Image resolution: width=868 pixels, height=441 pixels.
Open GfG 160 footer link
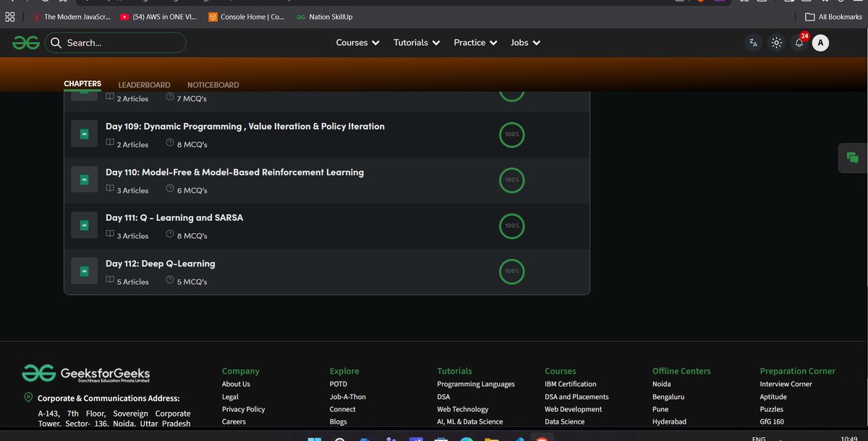772,421
